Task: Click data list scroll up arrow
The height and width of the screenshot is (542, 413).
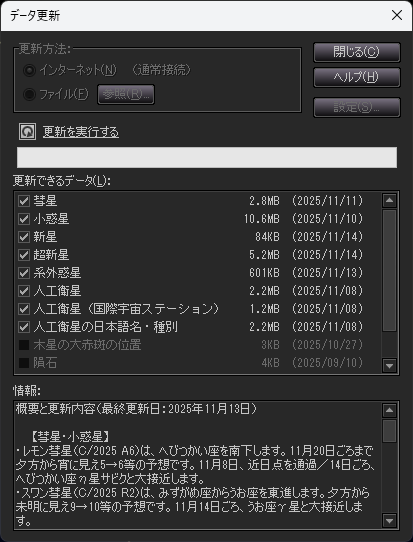Action: click(x=390, y=200)
